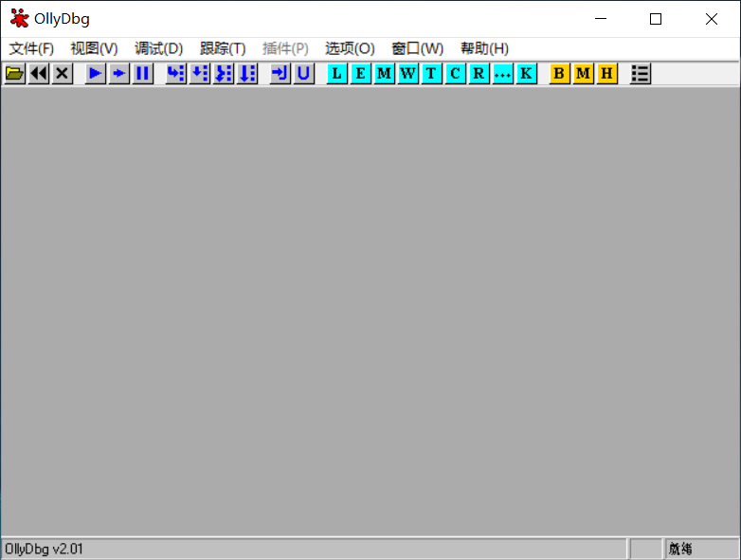741x560 pixels.
Task: Open breakpoints with yellow B button
Action: (x=559, y=74)
